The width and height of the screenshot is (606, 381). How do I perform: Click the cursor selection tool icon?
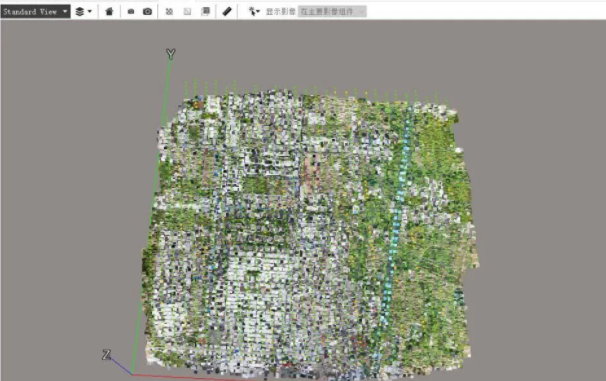(252, 11)
